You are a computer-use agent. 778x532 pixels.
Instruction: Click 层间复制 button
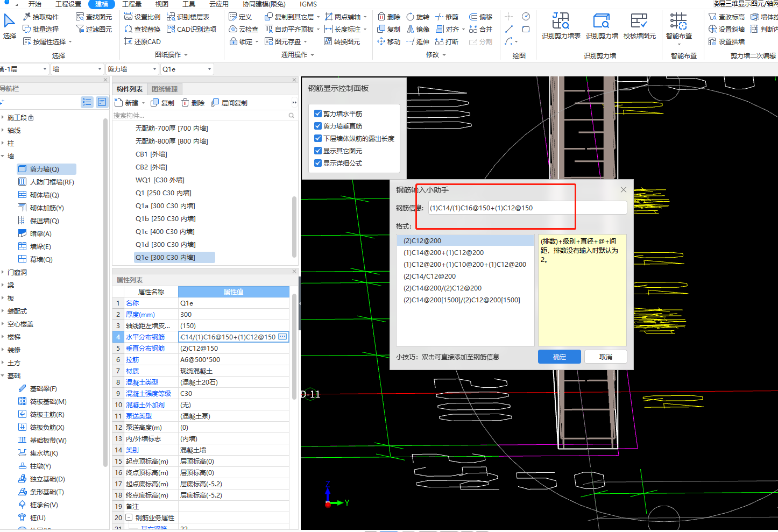(x=230, y=103)
